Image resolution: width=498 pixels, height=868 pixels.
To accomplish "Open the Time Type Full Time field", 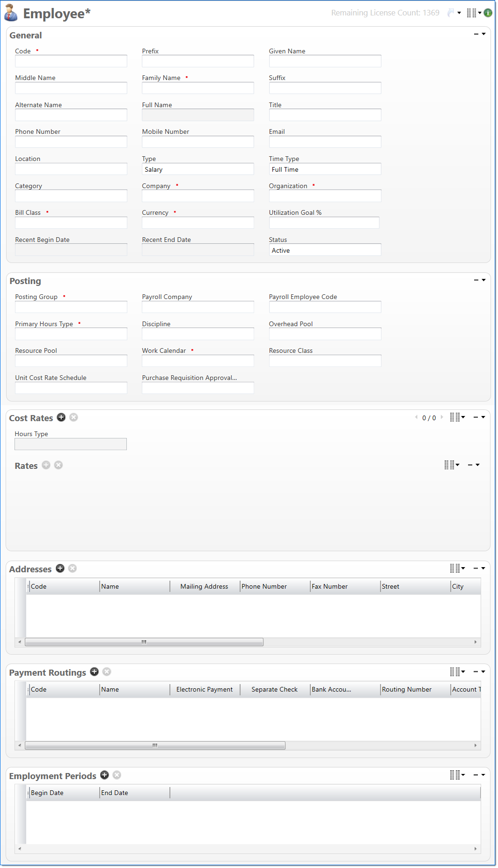I will click(325, 169).
